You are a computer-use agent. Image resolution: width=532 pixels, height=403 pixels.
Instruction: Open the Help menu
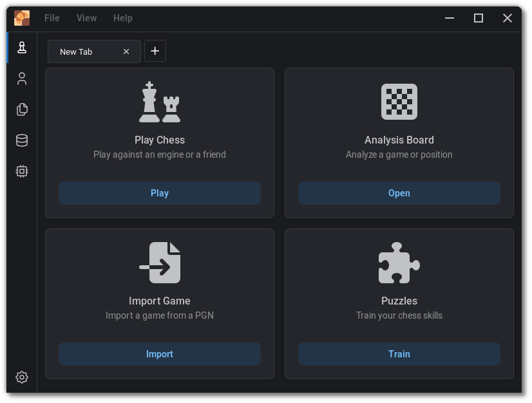[122, 18]
